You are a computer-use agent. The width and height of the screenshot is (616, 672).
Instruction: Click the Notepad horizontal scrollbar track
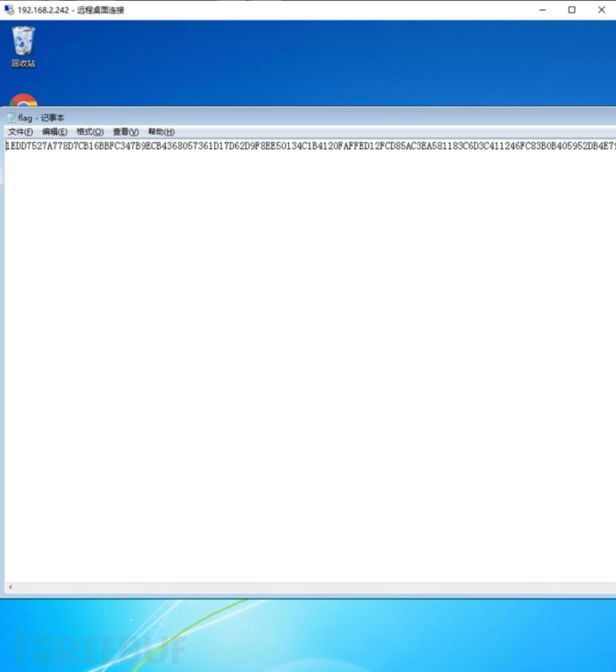[x=315, y=587]
